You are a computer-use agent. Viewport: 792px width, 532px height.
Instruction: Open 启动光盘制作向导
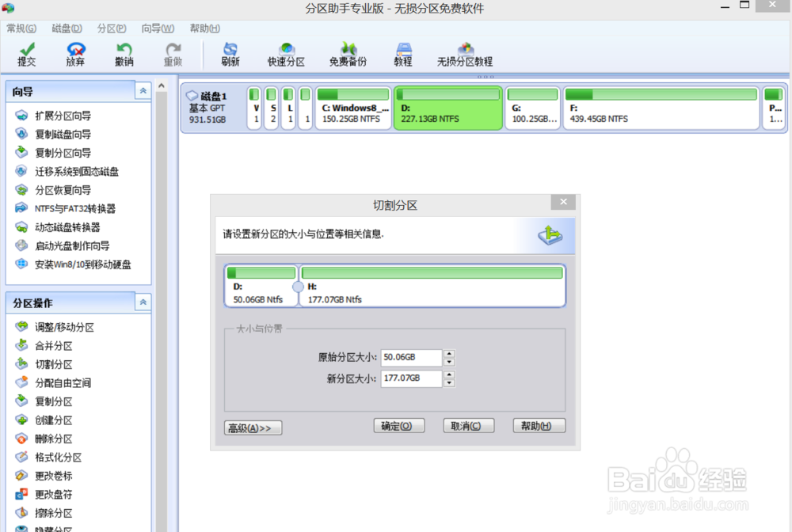click(x=63, y=245)
